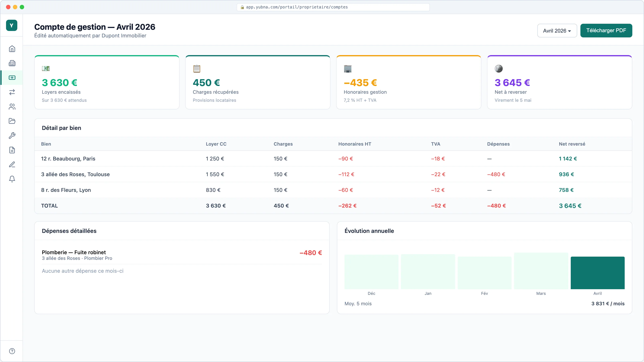The height and width of the screenshot is (362, 644).
Task: Select the dark Avril bar in chart
Action: tap(598, 273)
